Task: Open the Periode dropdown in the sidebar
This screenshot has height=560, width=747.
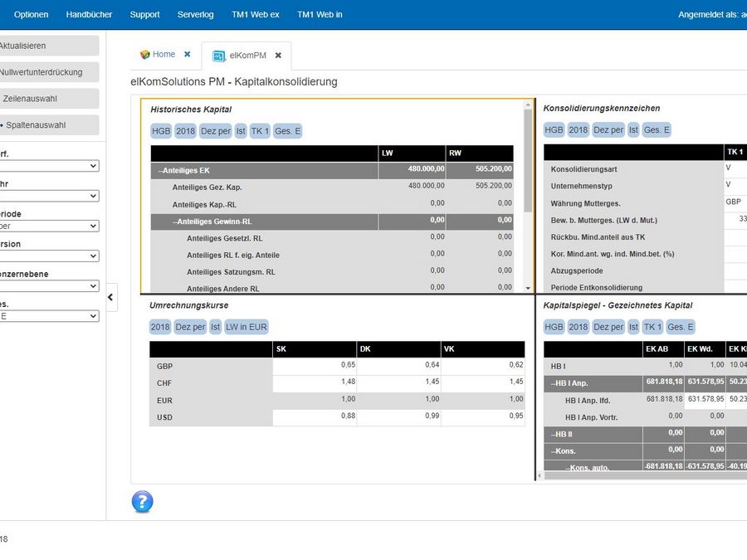Action: (x=49, y=226)
